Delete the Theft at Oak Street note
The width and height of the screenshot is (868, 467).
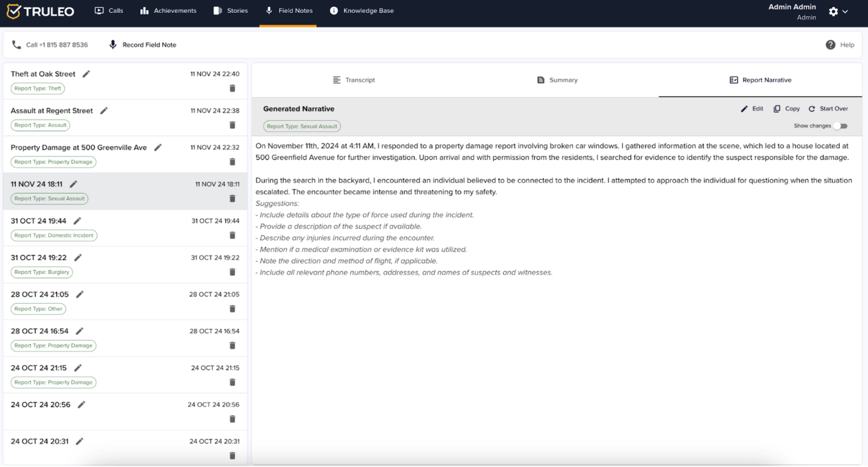(232, 88)
